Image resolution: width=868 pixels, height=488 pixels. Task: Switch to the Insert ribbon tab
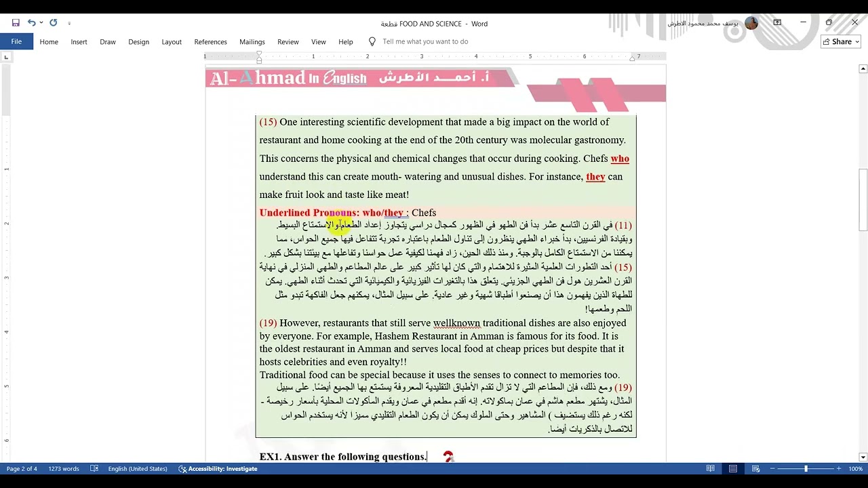coord(79,41)
